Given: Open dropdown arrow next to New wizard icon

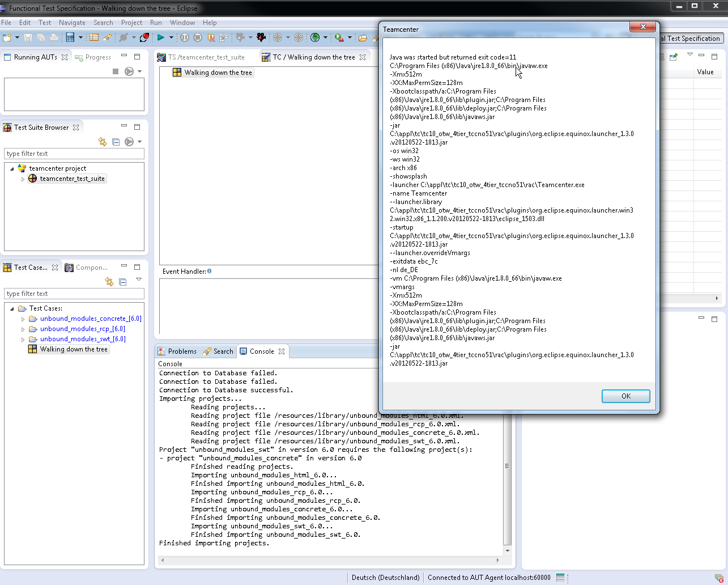Looking at the screenshot, I should (x=17, y=38).
